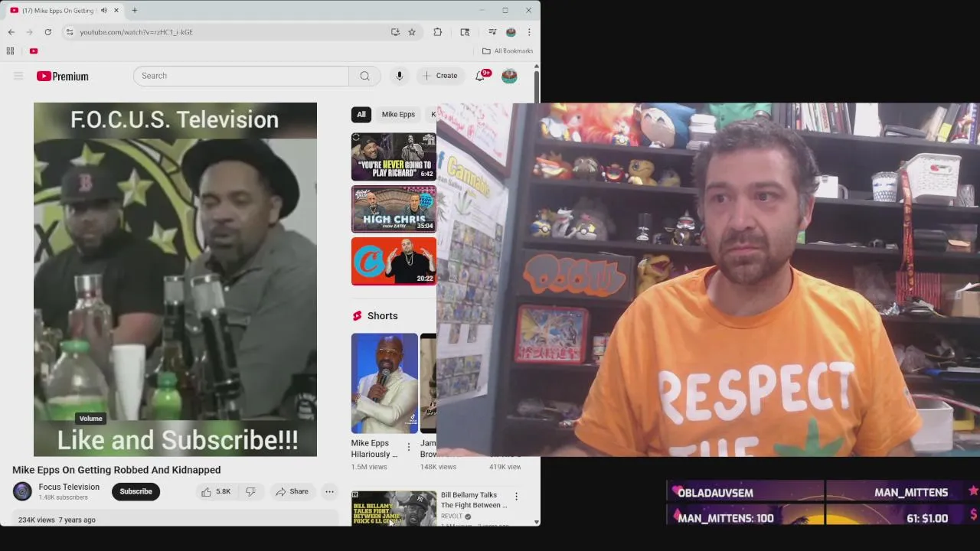Open Bill Bellamy Talks The Fight video
This screenshot has width=980, height=551.
[474, 500]
